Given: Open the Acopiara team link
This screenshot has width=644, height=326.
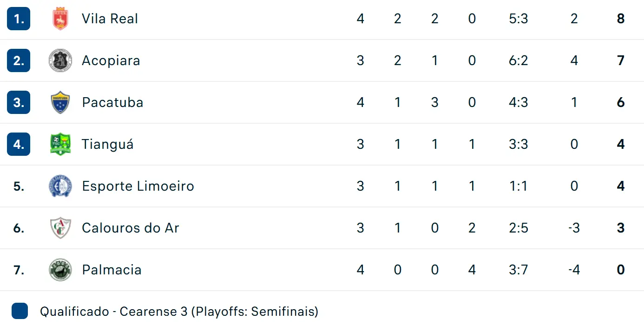Looking at the screenshot, I should tap(111, 60).
